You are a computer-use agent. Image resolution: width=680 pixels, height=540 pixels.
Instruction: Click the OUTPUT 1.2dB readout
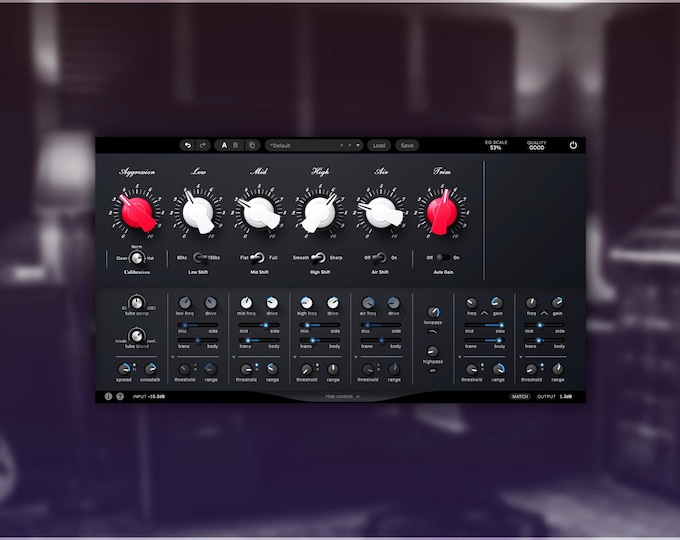pos(555,396)
